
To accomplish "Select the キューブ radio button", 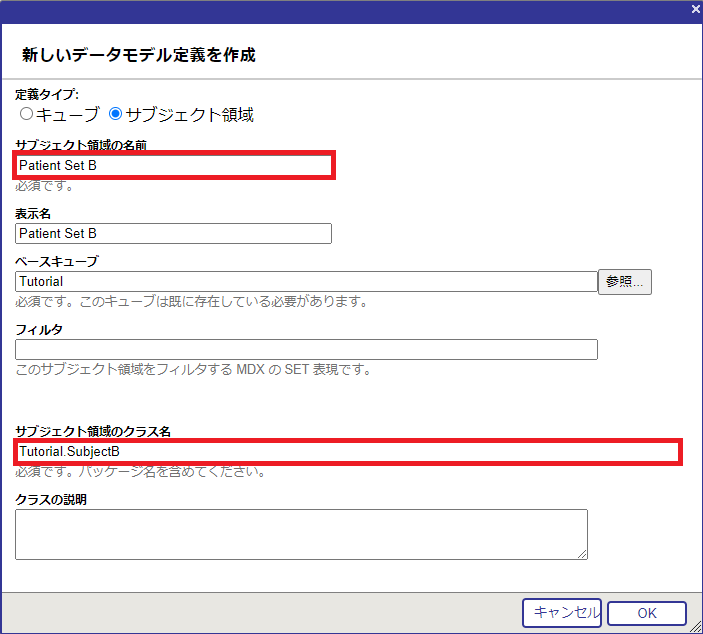I will pyautogui.click(x=26, y=114).
